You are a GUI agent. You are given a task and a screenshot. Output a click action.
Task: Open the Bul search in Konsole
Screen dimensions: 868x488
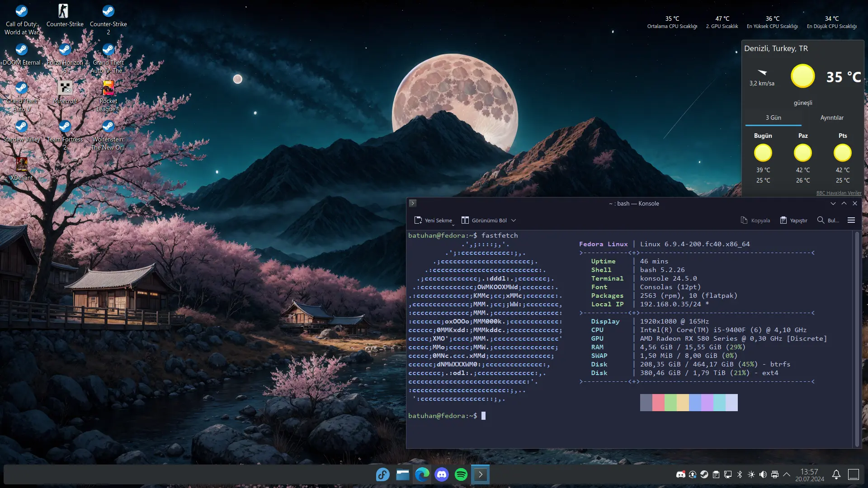coord(828,221)
